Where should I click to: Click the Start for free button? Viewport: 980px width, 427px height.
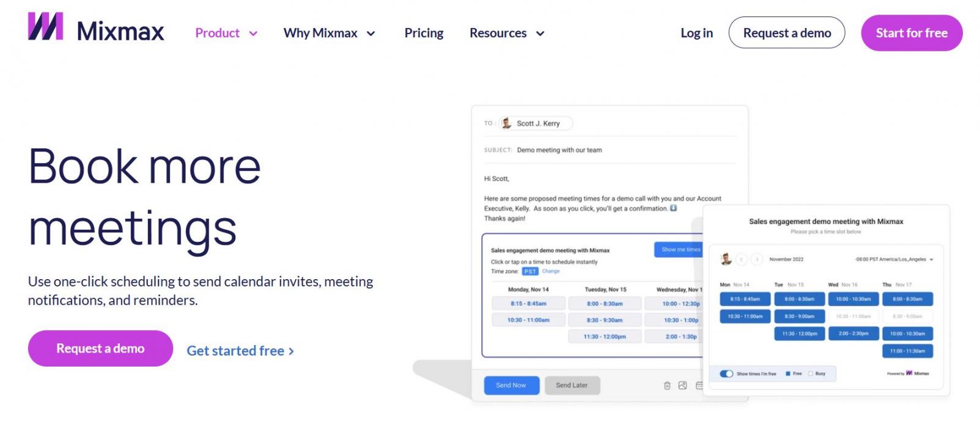coord(912,33)
